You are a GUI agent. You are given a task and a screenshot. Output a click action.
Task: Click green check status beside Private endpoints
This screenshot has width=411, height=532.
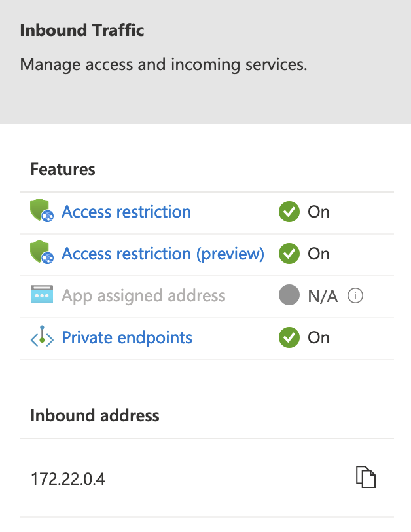click(x=289, y=337)
